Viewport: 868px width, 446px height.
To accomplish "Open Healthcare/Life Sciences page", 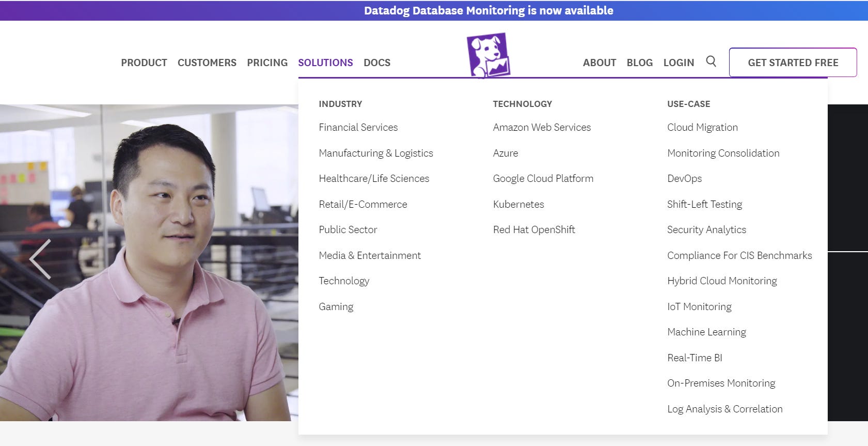I will tap(374, 178).
